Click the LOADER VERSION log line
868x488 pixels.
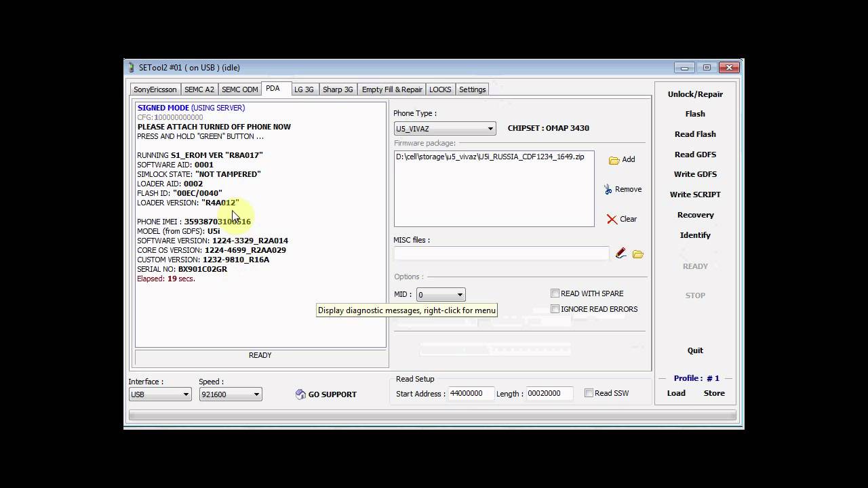(188, 203)
